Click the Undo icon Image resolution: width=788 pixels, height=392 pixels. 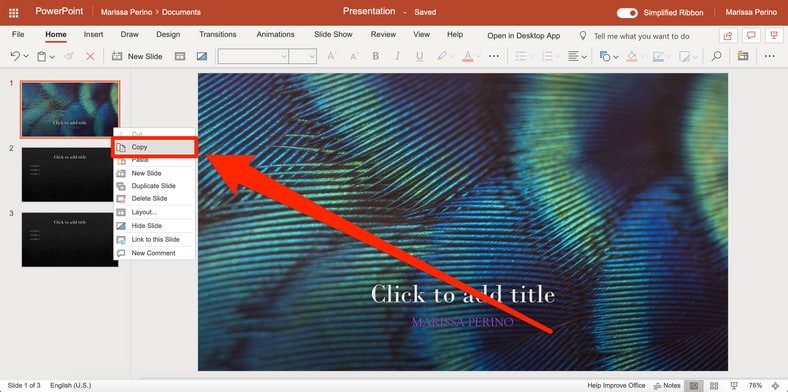(15, 56)
